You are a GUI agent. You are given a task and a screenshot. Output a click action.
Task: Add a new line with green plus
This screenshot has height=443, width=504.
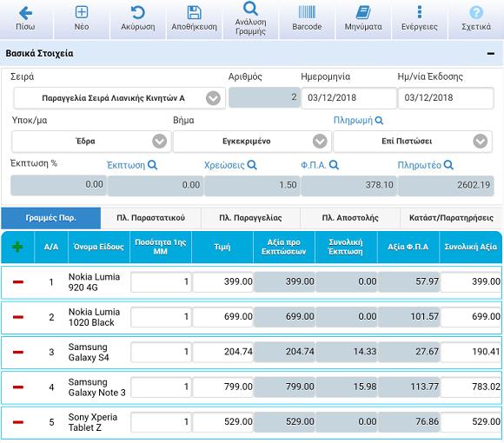(x=17, y=247)
